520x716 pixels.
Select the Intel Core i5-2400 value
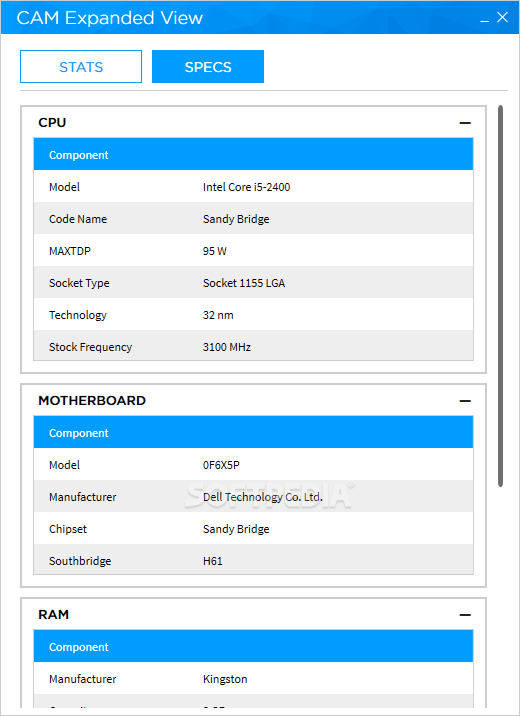(x=247, y=187)
